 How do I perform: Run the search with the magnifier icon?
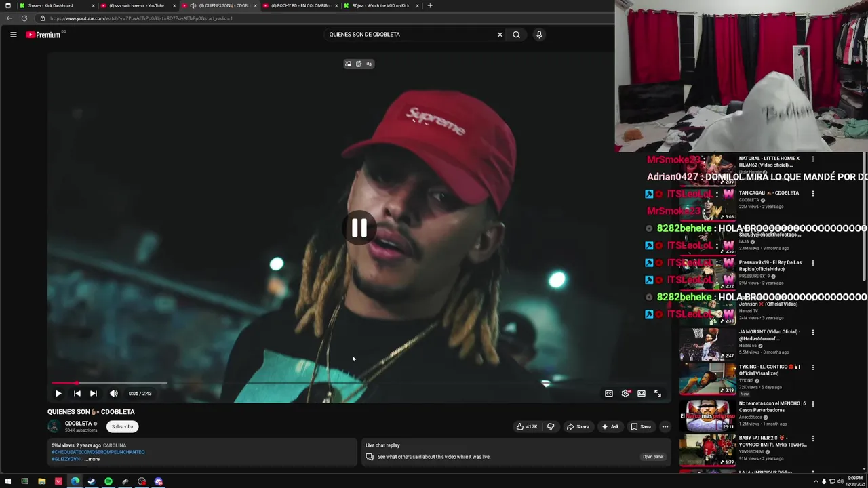pyautogui.click(x=516, y=35)
